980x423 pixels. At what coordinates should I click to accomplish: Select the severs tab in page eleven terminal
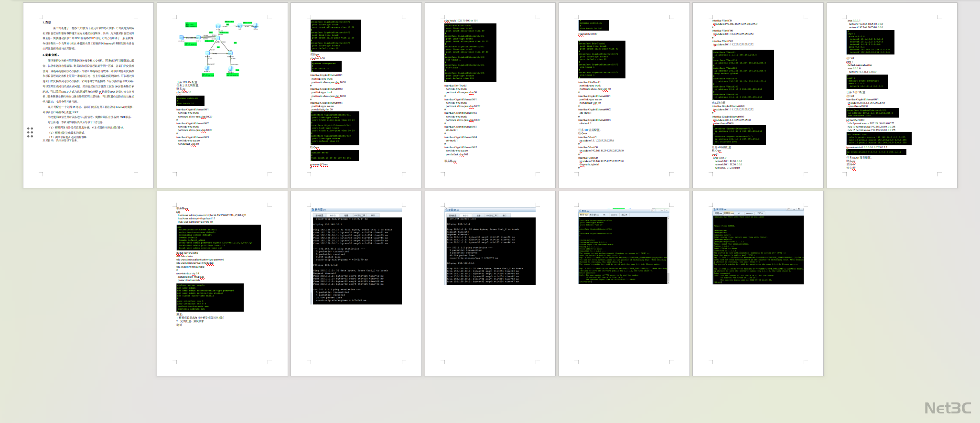(x=614, y=215)
